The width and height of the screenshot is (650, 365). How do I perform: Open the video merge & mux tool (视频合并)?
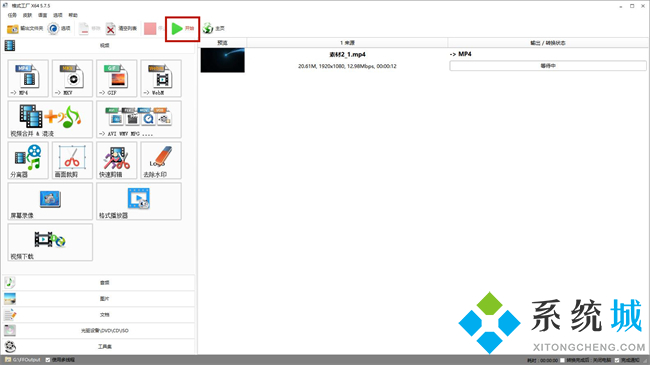click(50, 119)
